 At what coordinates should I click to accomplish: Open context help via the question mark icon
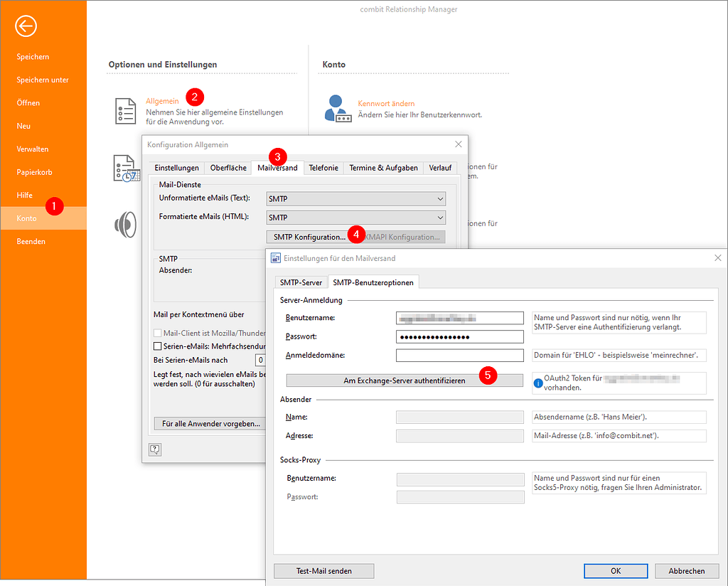pos(154,449)
